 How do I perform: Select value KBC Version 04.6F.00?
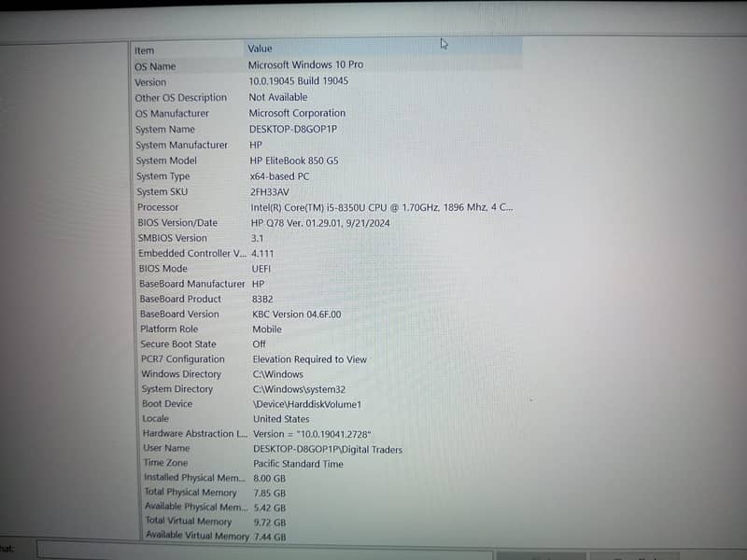(297, 315)
